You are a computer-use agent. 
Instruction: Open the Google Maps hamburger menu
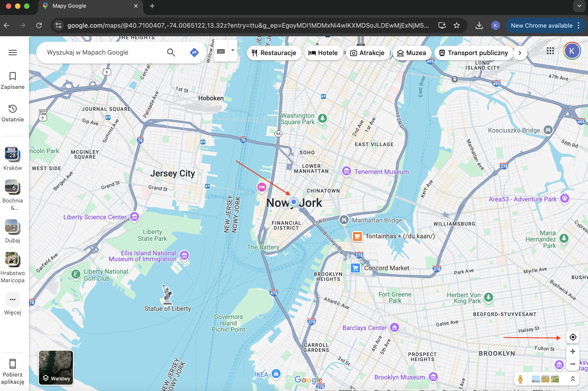[x=13, y=53]
